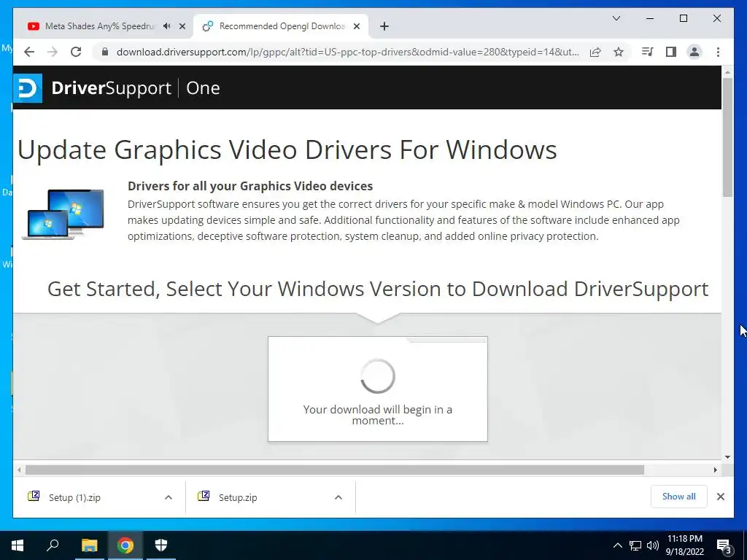Image resolution: width=747 pixels, height=560 pixels.
Task: Click the forward navigation arrow
Action: (x=53, y=52)
